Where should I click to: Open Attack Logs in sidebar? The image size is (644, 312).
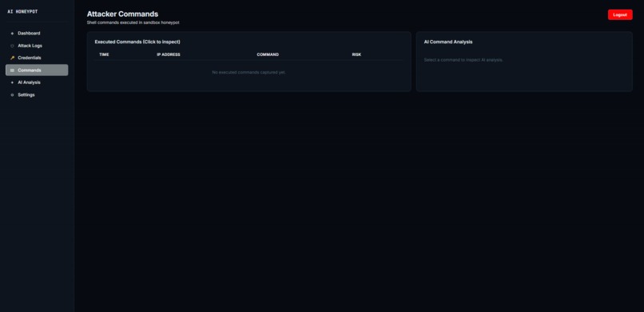click(37, 46)
